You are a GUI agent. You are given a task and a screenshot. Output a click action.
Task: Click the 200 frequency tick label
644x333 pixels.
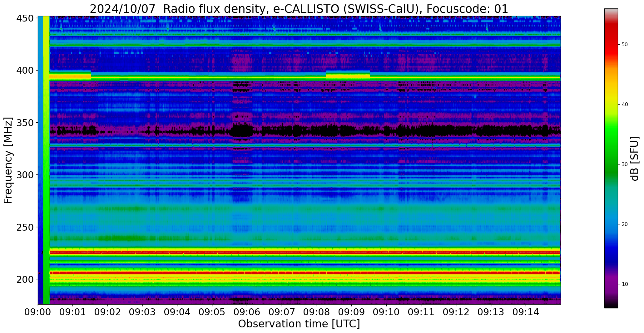click(25, 279)
